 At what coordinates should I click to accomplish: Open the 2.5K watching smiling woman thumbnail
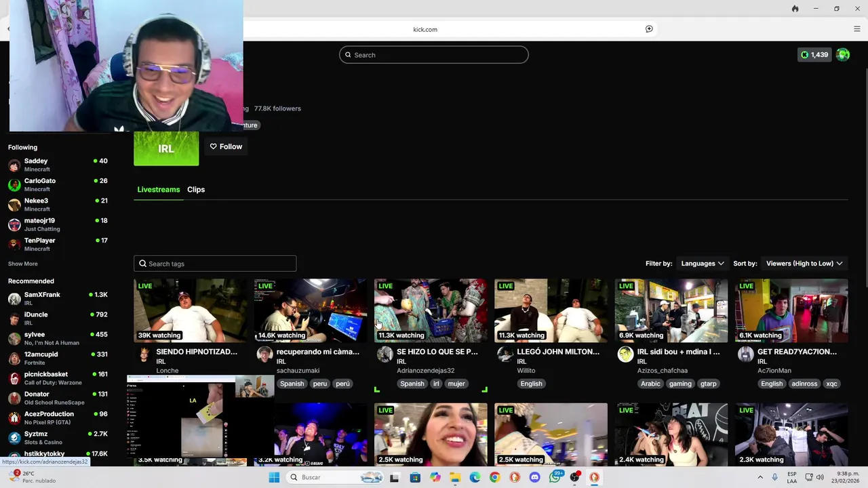[x=431, y=434]
